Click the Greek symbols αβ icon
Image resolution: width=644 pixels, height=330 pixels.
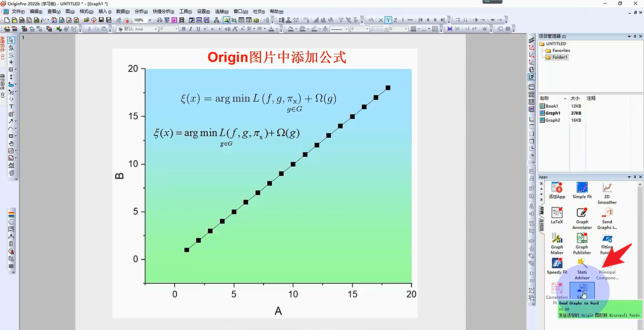pos(227,29)
